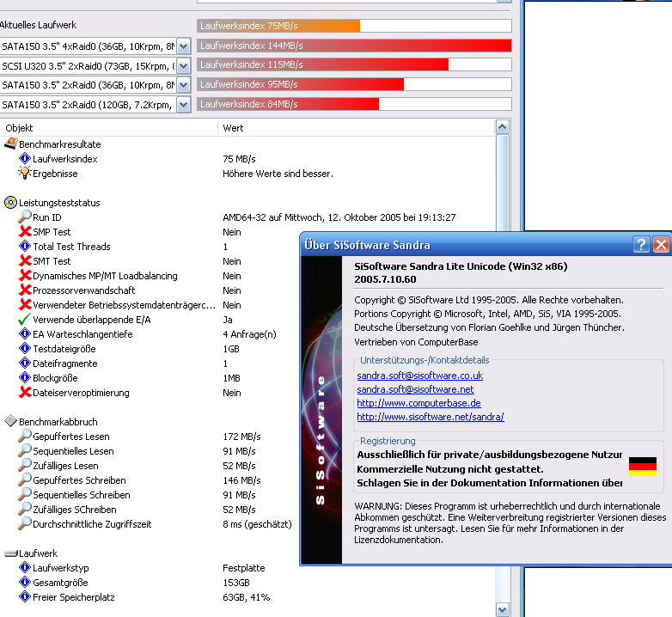
Task: Click magnifier icon beside Gepuffertes Schreiben
Action: click(25, 480)
